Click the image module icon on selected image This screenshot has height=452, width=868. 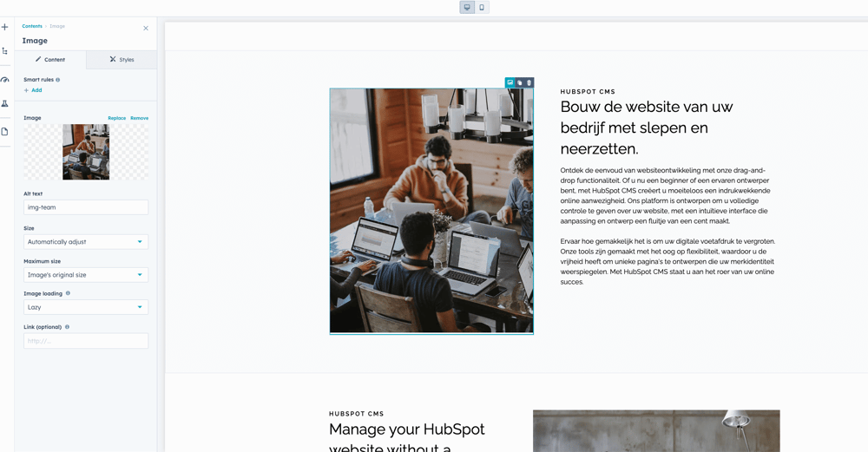pyautogui.click(x=510, y=82)
